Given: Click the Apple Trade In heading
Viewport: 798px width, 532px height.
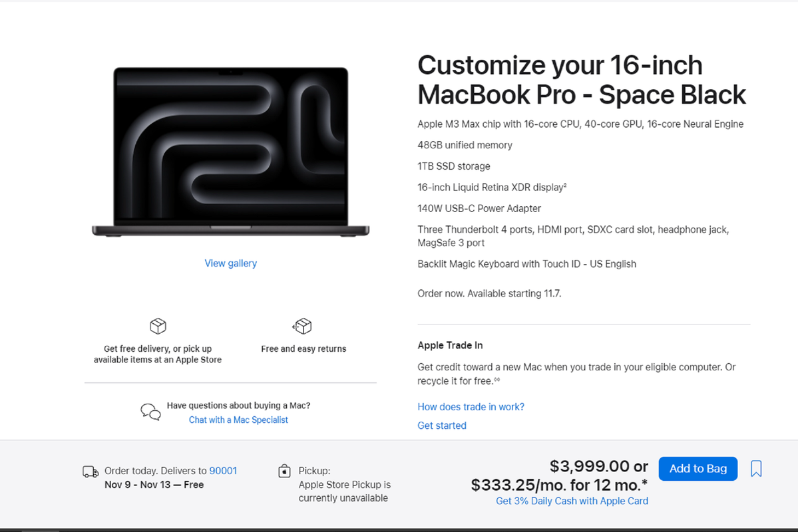Looking at the screenshot, I should point(450,345).
